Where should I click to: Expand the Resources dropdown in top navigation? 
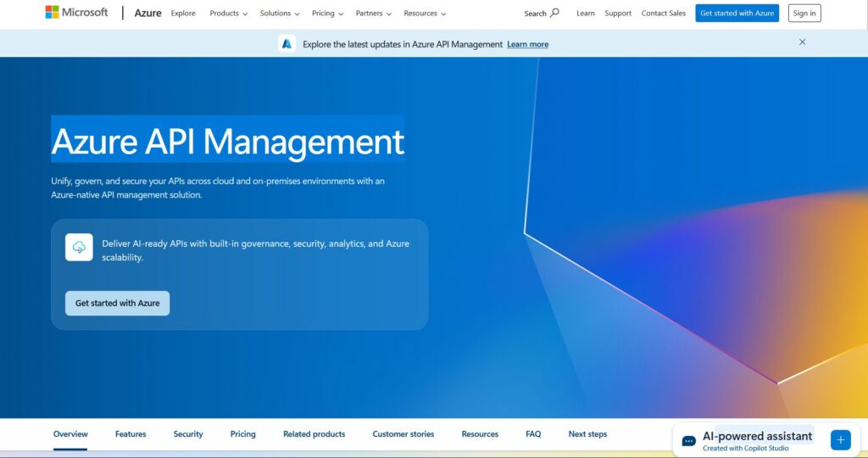tap(425, 14)
